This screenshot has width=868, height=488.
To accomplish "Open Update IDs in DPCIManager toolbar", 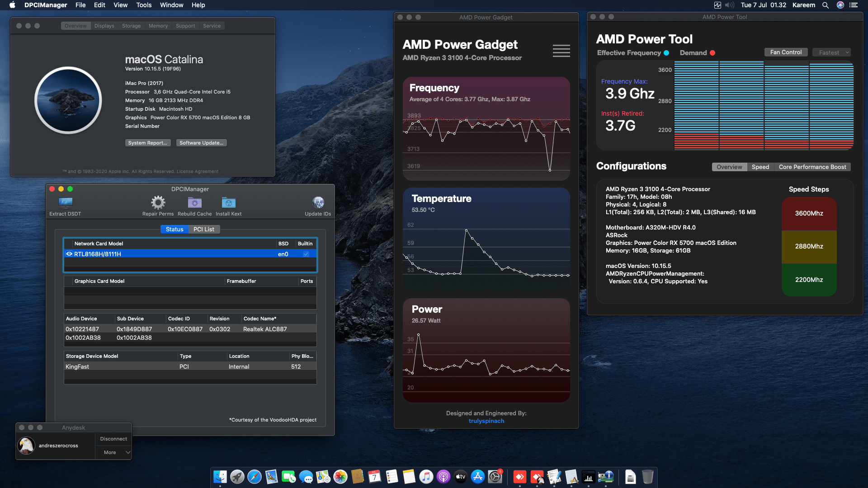I will (318, 202).
